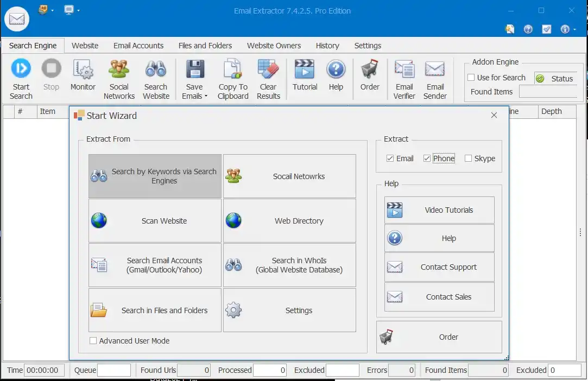Click the Contact Support button
588x381 pixels.
click(x=439, y=267)
